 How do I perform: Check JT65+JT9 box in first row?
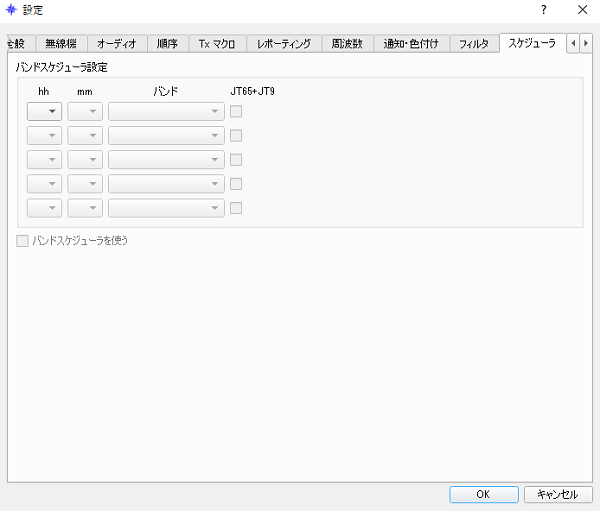[236, 111]
